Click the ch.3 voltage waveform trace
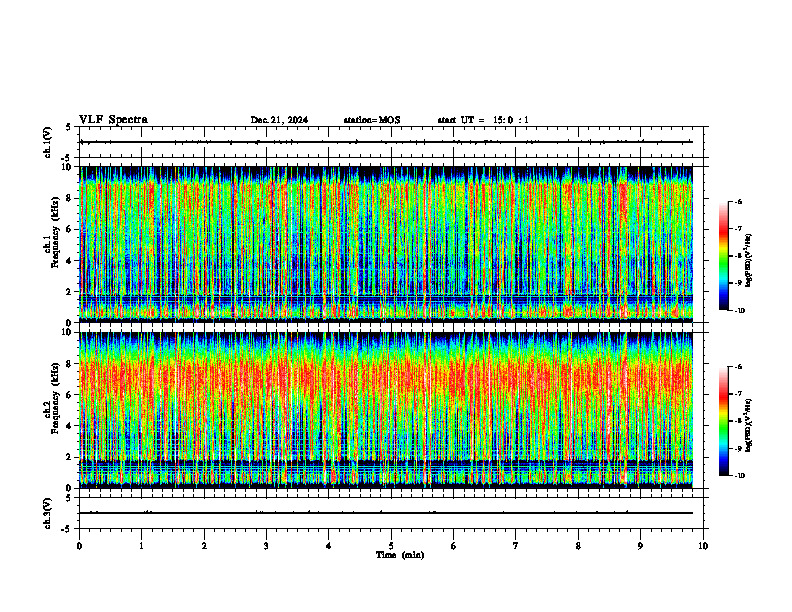Screen dimensions: 792x612 tap(386, 513)
